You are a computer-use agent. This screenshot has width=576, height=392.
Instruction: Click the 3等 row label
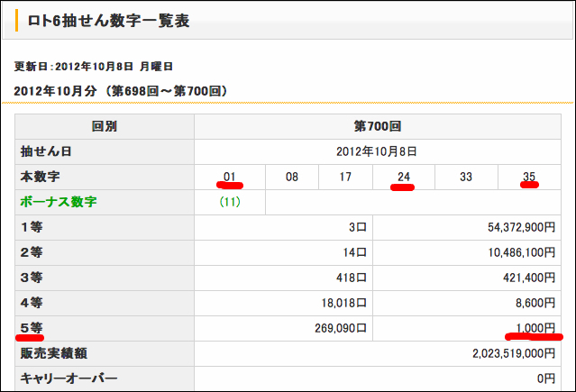(x=32, y=278)
